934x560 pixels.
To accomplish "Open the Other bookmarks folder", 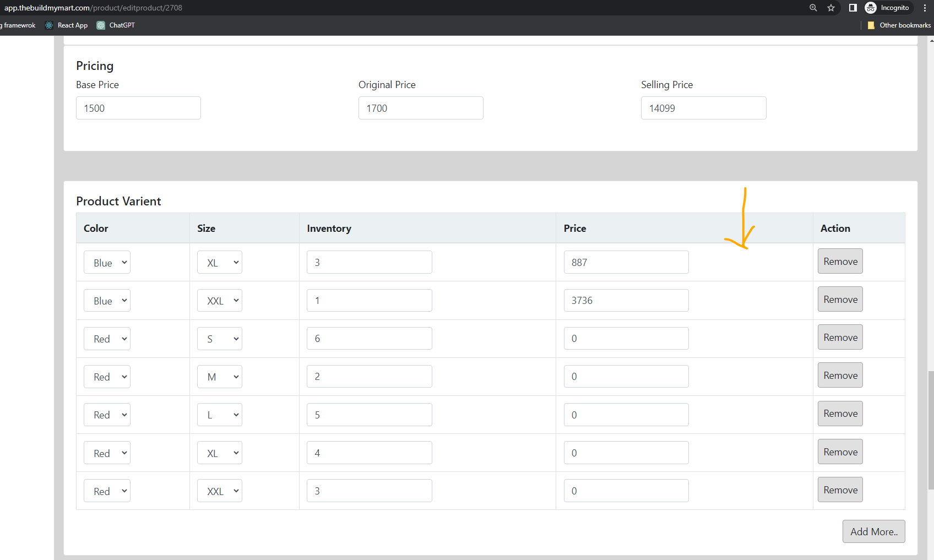I will (x=899, y=25).
